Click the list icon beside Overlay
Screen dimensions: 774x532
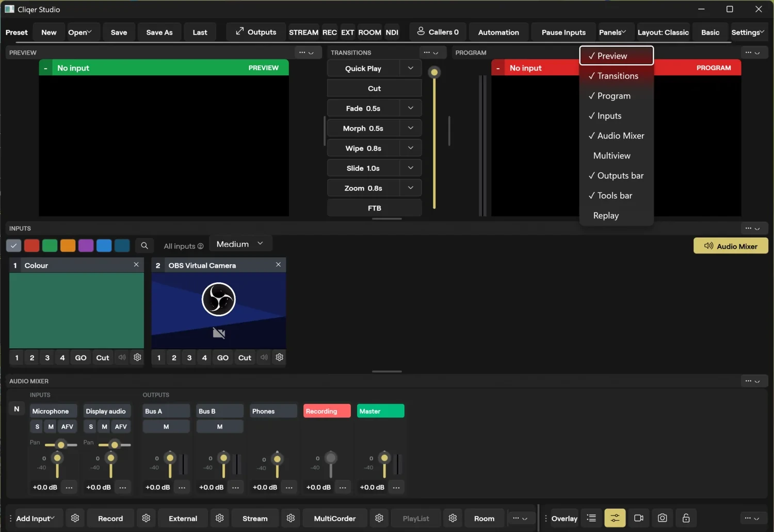[x=591, y=518]
